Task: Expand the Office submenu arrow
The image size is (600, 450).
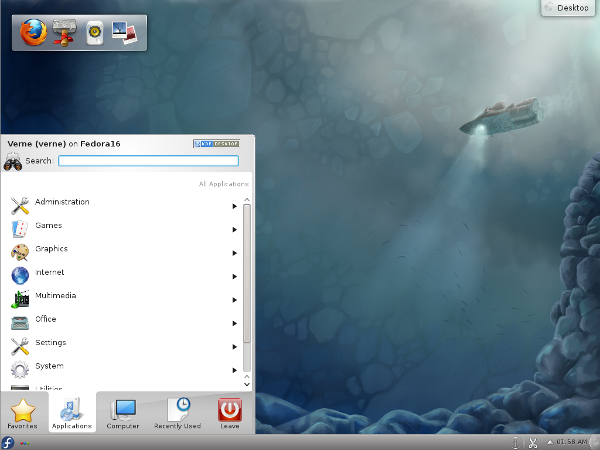Action: [x=235, y=323]
